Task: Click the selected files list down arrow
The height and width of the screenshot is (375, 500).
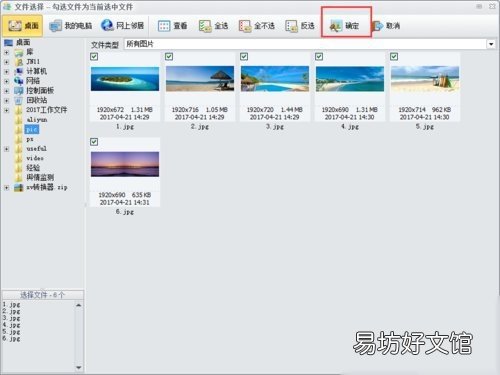Action: (x=79, y=367)
